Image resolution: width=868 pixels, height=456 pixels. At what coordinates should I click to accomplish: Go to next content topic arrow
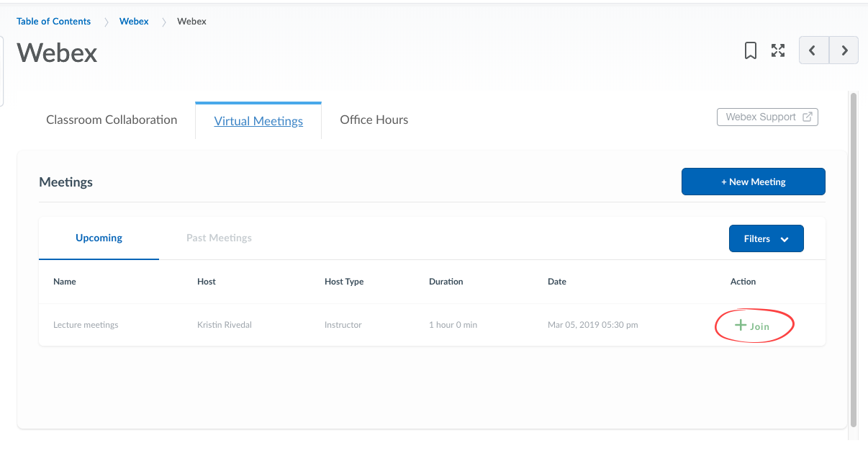(844, 50)
